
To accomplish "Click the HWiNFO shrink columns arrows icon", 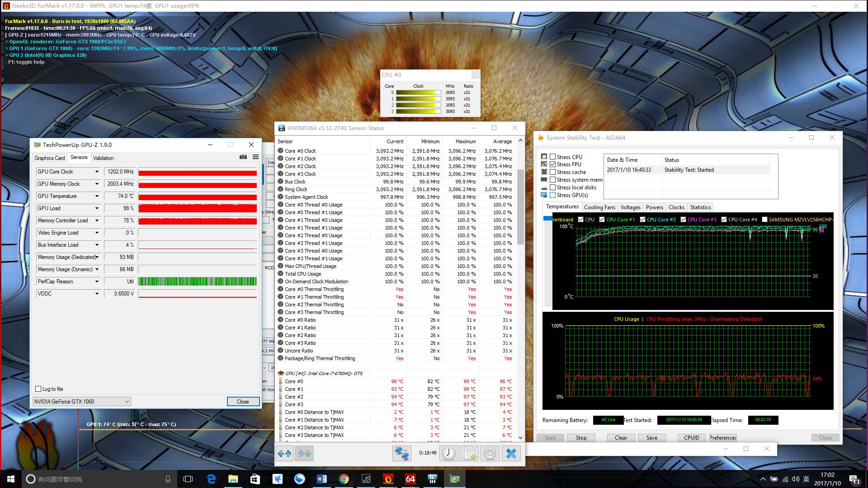I will [x=305, y=453].
